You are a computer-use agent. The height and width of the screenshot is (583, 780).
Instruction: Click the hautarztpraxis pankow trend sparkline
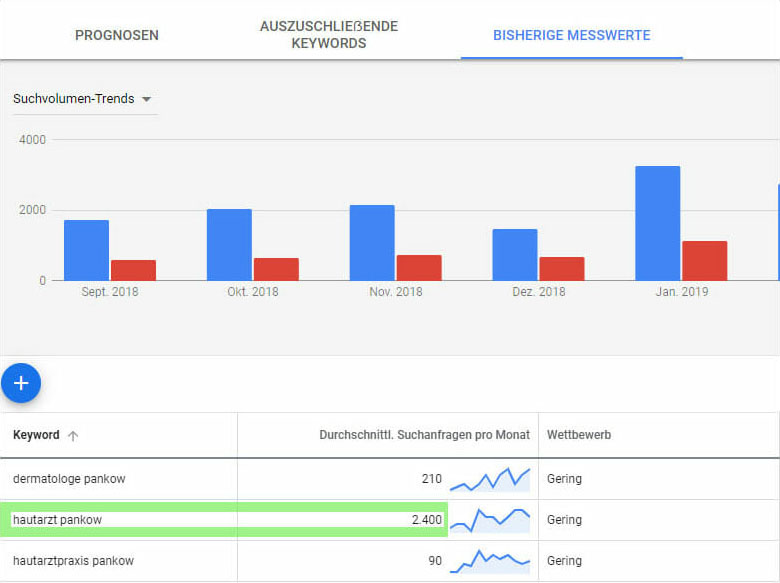(490, 561)
